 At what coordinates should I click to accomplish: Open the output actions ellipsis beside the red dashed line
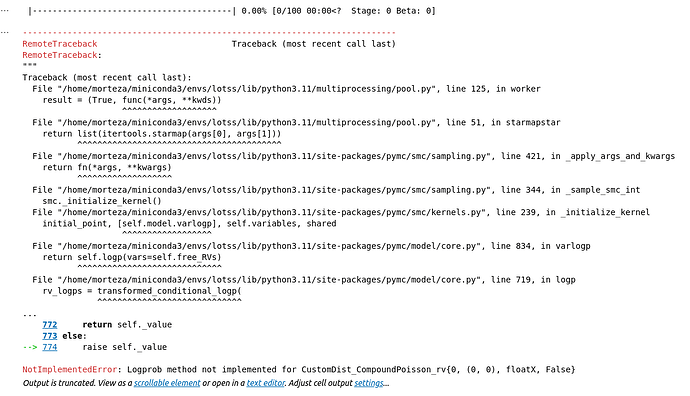click(x=4, y=32)
